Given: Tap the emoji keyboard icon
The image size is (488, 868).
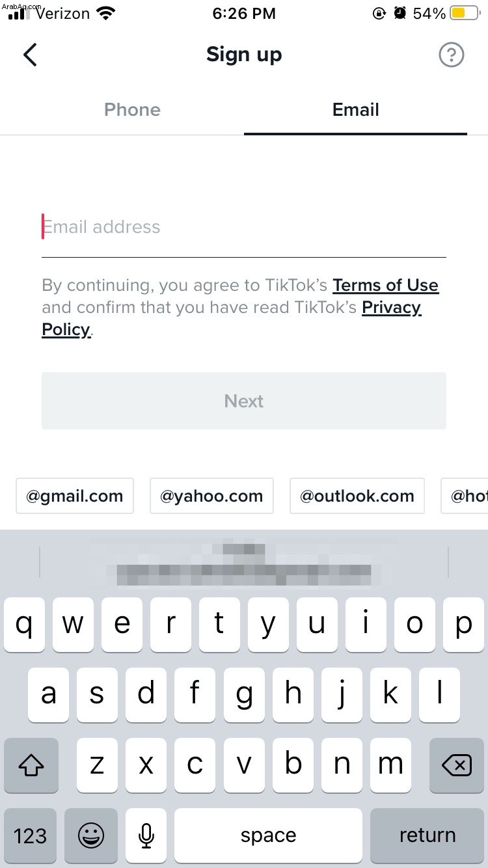Looking at the screenshot, I should 91,835.
